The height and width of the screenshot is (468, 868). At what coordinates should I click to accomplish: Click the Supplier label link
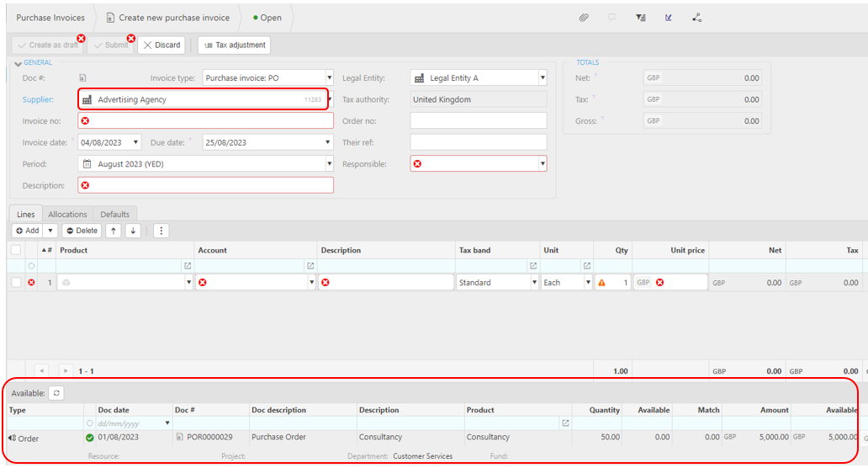tap(38, 99)
